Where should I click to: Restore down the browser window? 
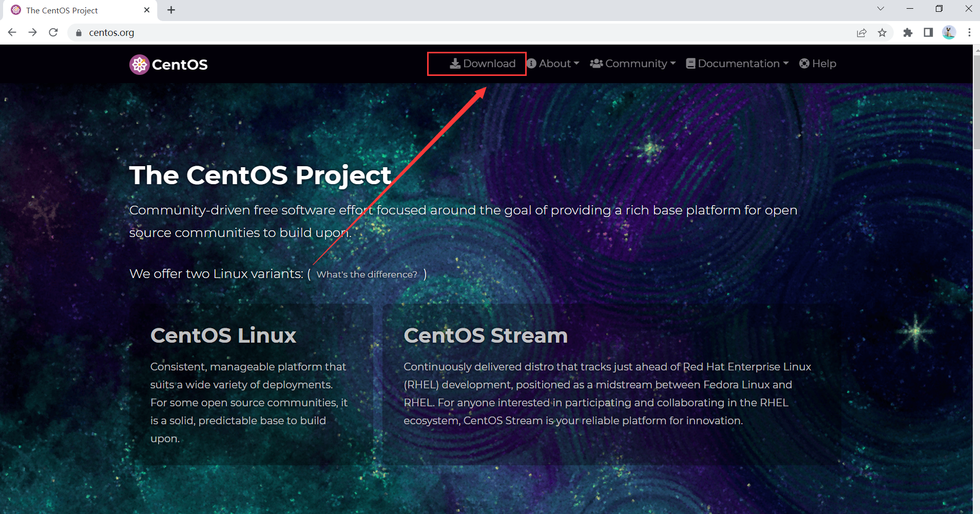[939, 9]
